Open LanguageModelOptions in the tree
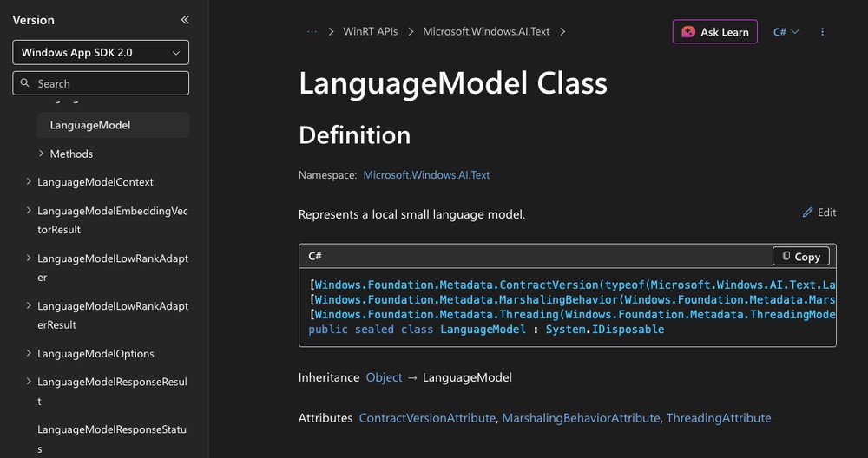Viewport: 868px width, 458px height. coord(95,353)
